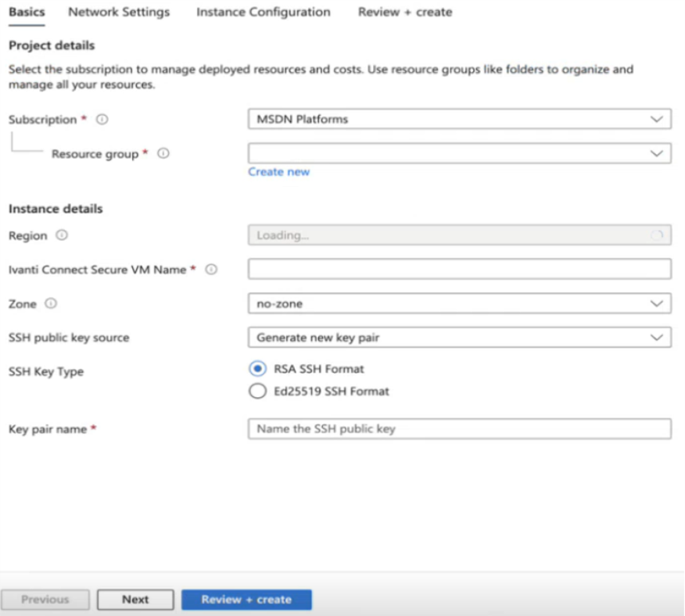
Task: Focus the Ivanti Connect Secure VM Name field
Action: click(x=460, y=269)
